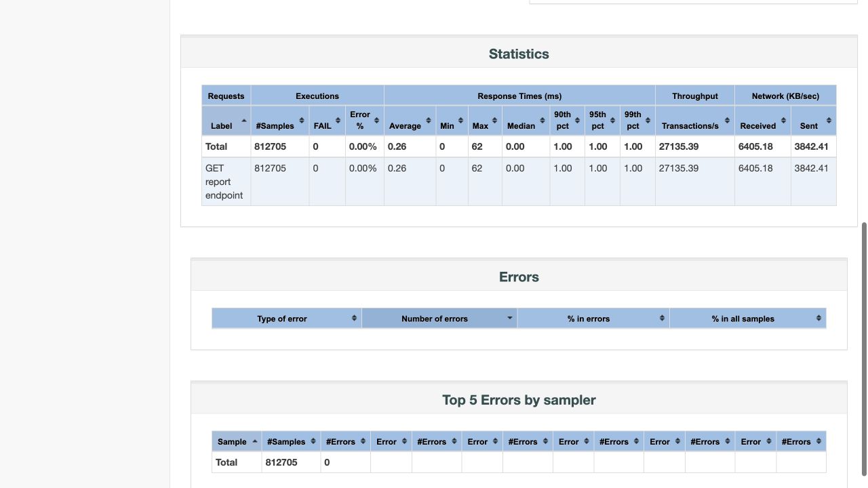868x488 pixels.
Task: Click the Statistics panel heading
Action: [x=519, y=54]
